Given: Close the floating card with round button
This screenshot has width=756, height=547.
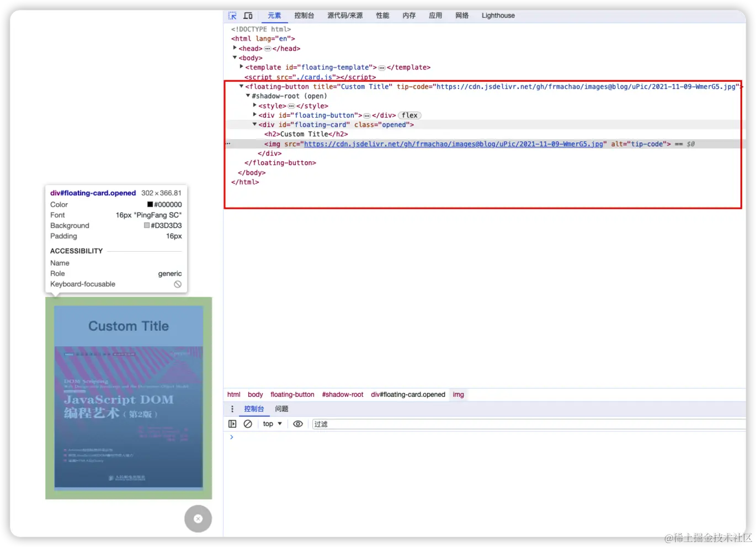Looking at the screenshot, I should tap(198, 519).
